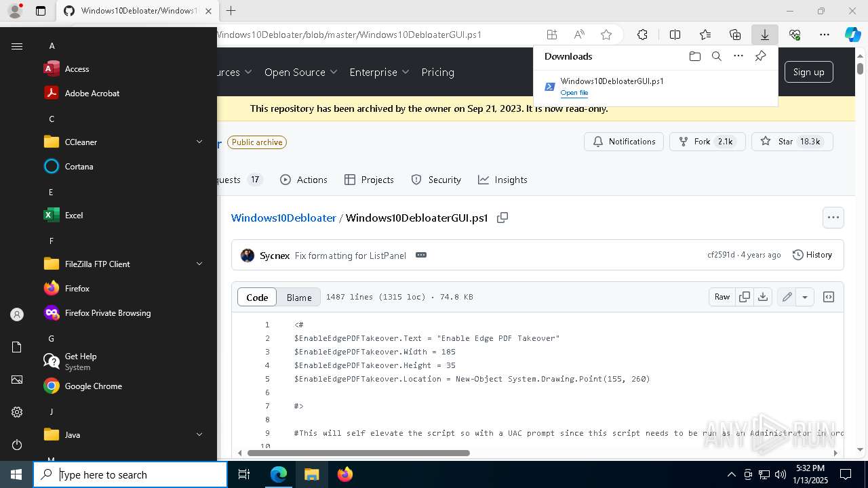Viewport: 868px width, 488px height.
Task: Open the Start menu Power button
Action: pos(17,445)
